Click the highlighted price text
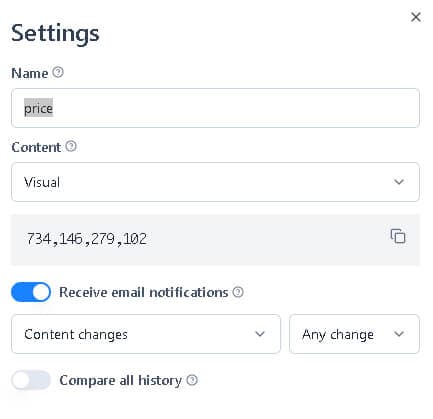The image size is (433, 419). tap(38, 108)
